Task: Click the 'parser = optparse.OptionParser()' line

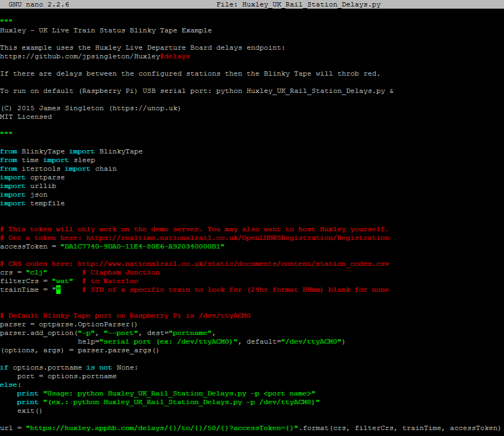Action: click(69, 325)
